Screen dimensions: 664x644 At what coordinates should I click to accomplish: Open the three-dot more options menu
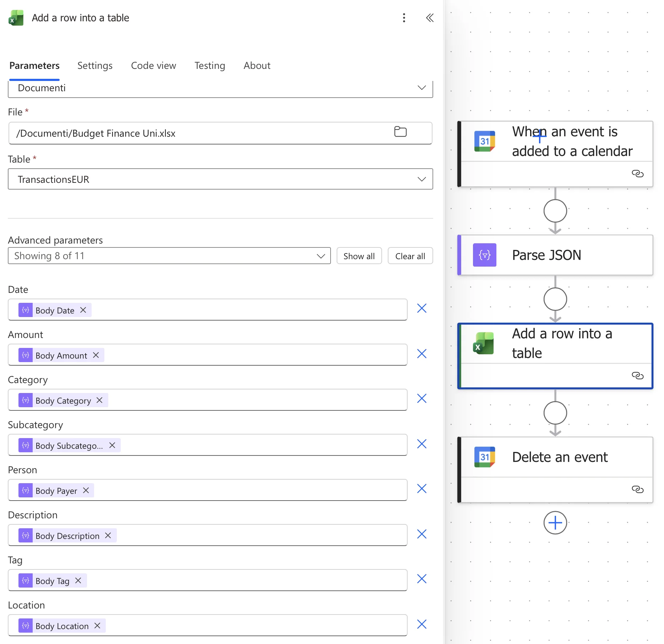pos(404,18)
